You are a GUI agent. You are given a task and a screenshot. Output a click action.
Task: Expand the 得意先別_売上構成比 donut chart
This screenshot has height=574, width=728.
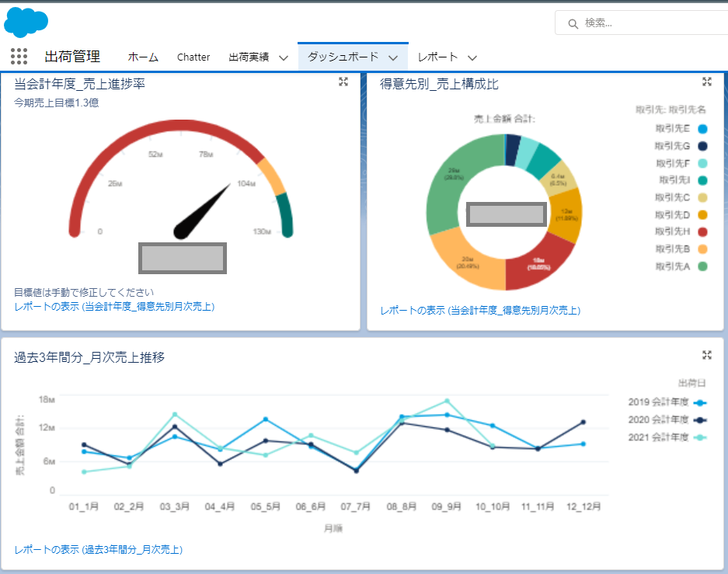707,82
